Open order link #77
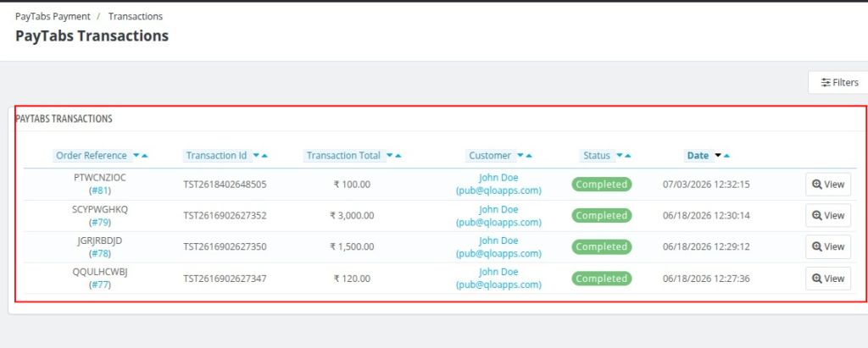 [100, 285]
